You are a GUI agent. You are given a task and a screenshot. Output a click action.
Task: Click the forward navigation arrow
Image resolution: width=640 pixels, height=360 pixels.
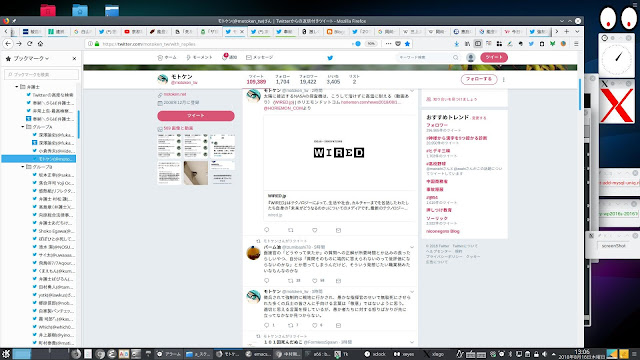coord(19,43)
